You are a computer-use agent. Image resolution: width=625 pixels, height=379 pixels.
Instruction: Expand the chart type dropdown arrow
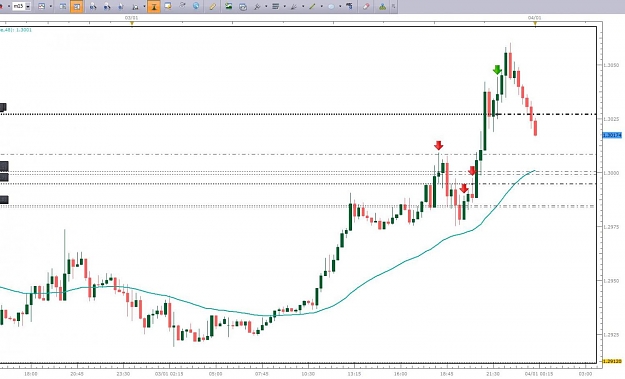coord(50,7)
